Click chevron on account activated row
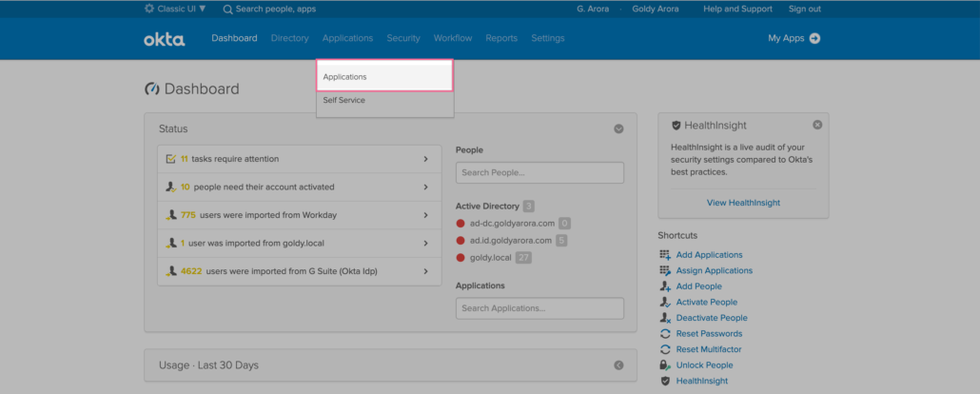 click(425, 187)
